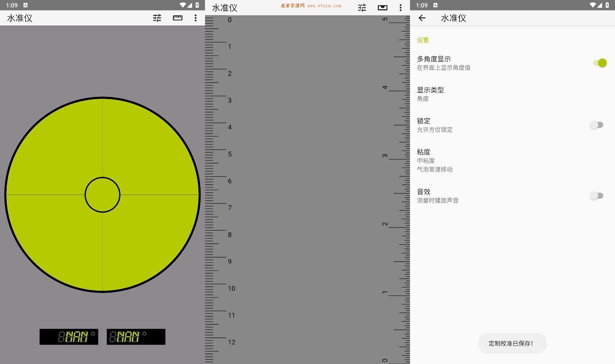Screen dimensions: 615x364
Task: Tap the center bubble circle of level
Action: (x=102, y=195)
